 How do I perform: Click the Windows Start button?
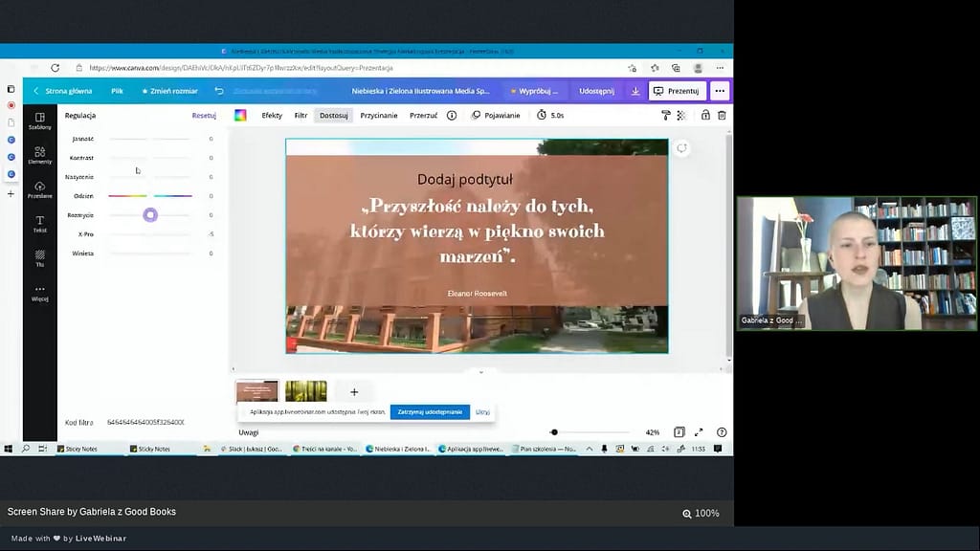[8, 449]
